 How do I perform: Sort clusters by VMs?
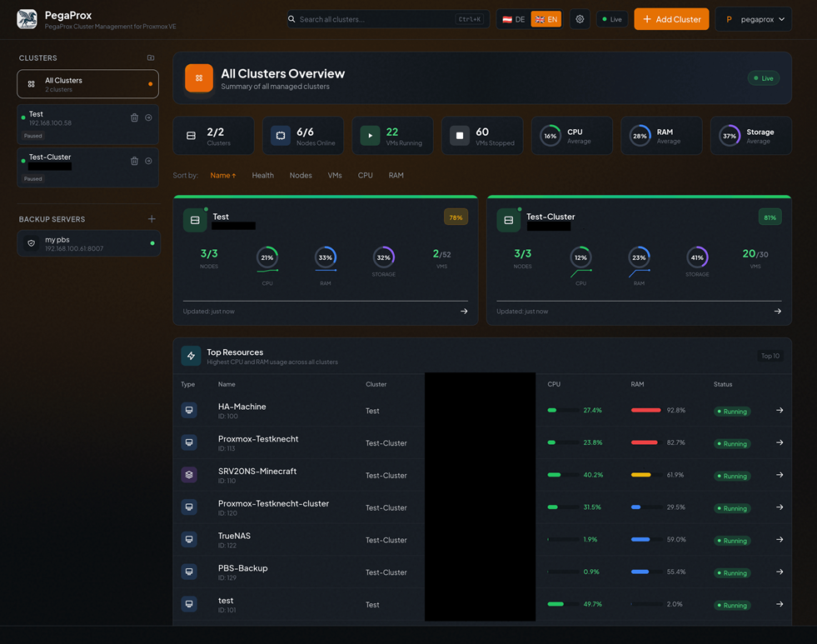pos(335,176)
